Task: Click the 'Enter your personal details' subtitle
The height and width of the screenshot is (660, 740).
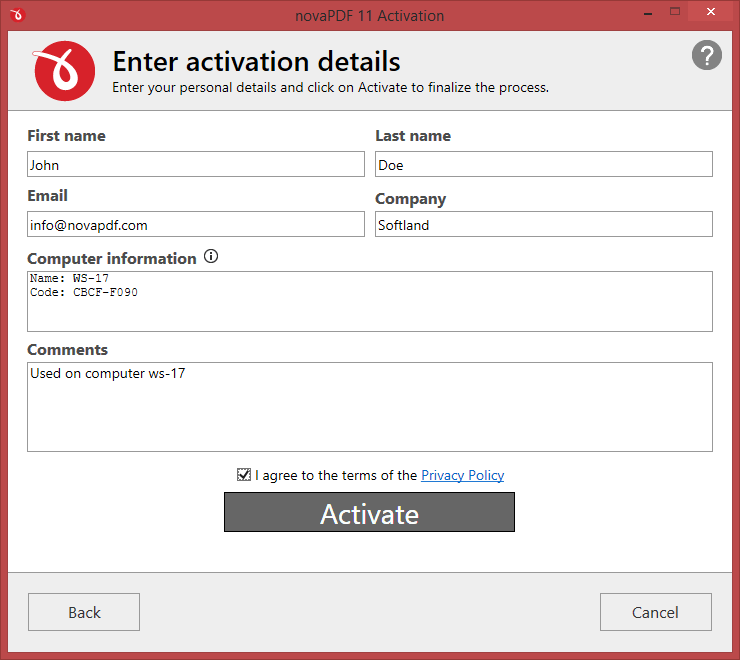Action: (330, 88)
